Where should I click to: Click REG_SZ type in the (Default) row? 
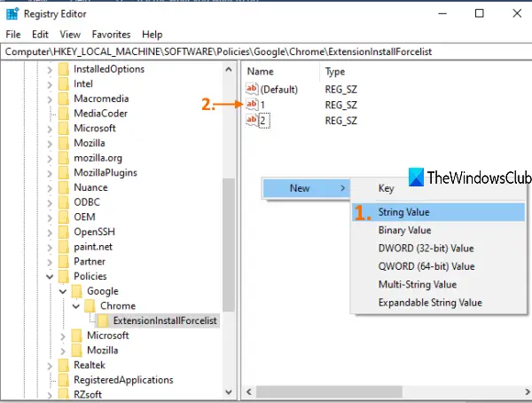(x=340, y=90)
